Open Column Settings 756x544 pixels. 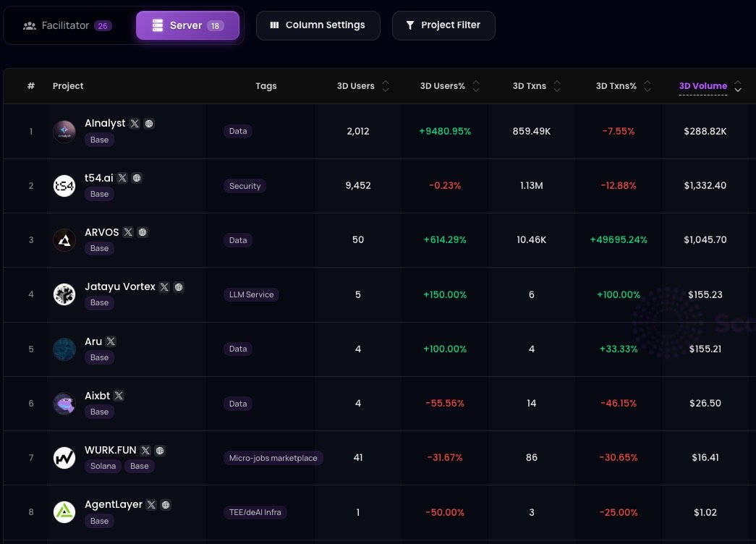318,25
